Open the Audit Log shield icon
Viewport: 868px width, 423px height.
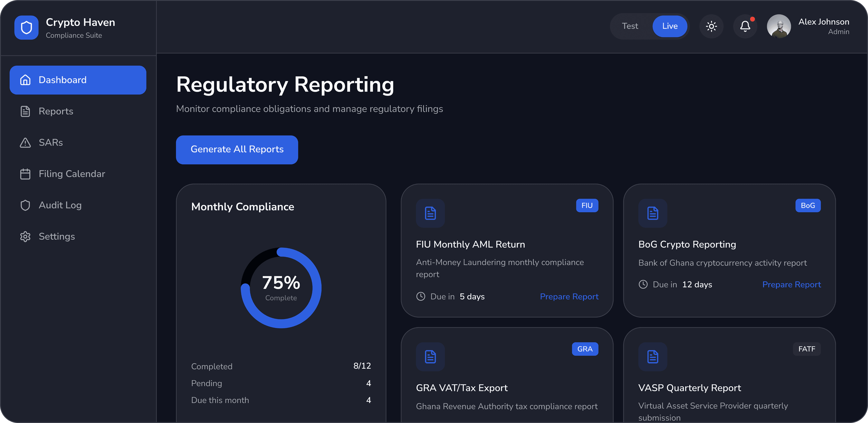[25, 205]
